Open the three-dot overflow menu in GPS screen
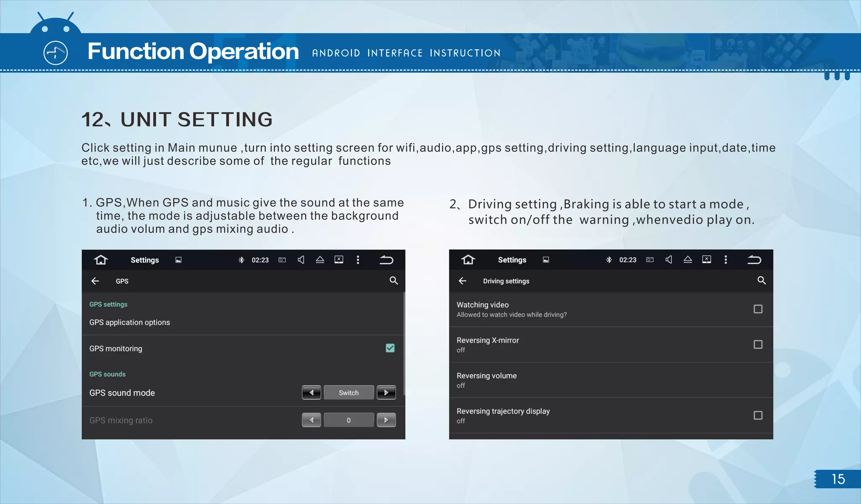This screenshot has width=861, height=504. point(358,260)
